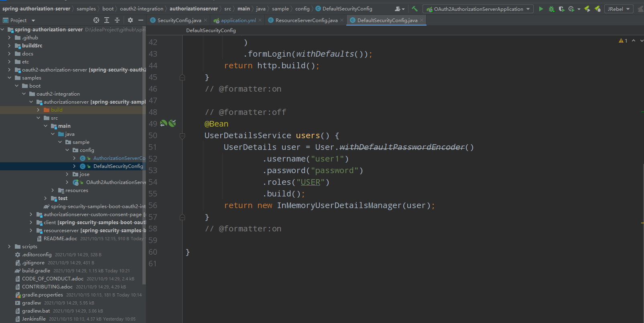The image size is (644, 323).
Task: Collapse the samples folder
Action: 9,78
